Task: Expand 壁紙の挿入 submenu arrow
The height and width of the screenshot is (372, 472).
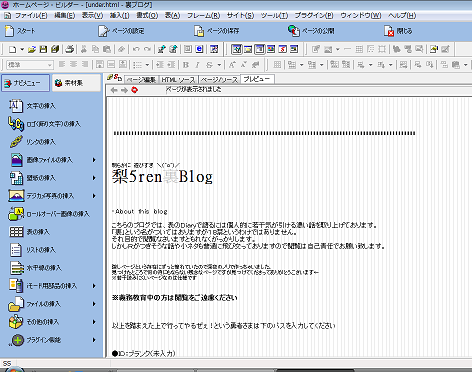Action: click(94, 178)
